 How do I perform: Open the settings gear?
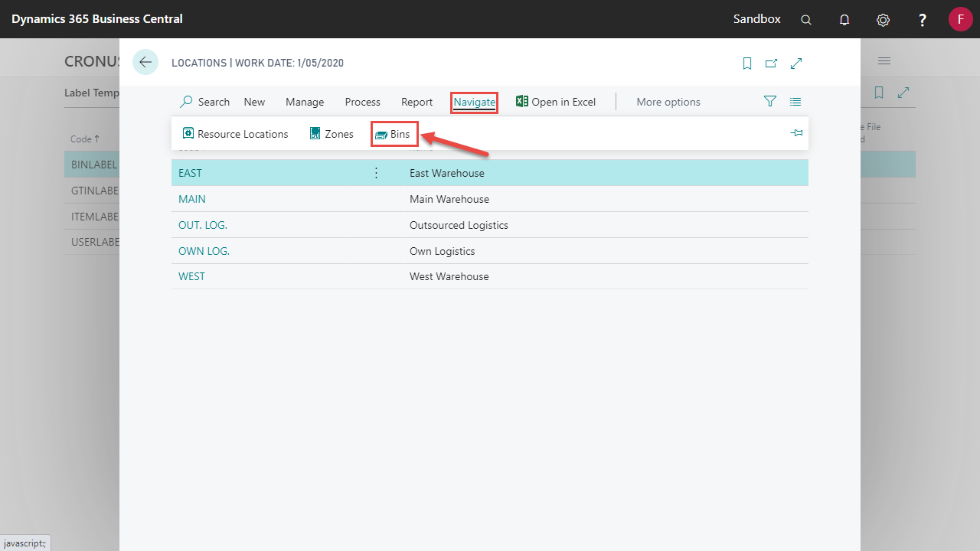883,20
